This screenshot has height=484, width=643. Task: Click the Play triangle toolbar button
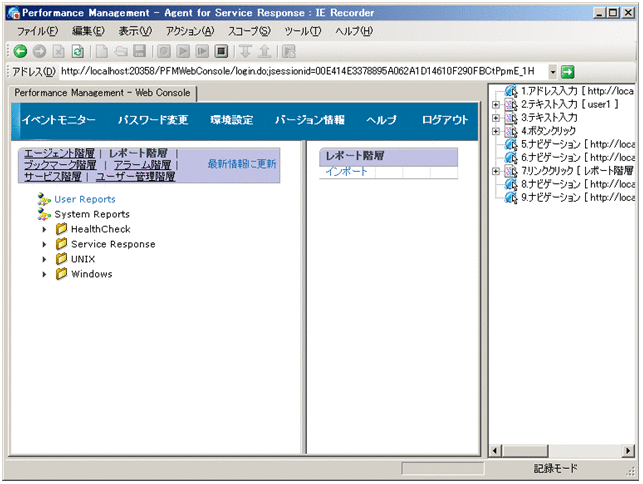pos(183,51)
